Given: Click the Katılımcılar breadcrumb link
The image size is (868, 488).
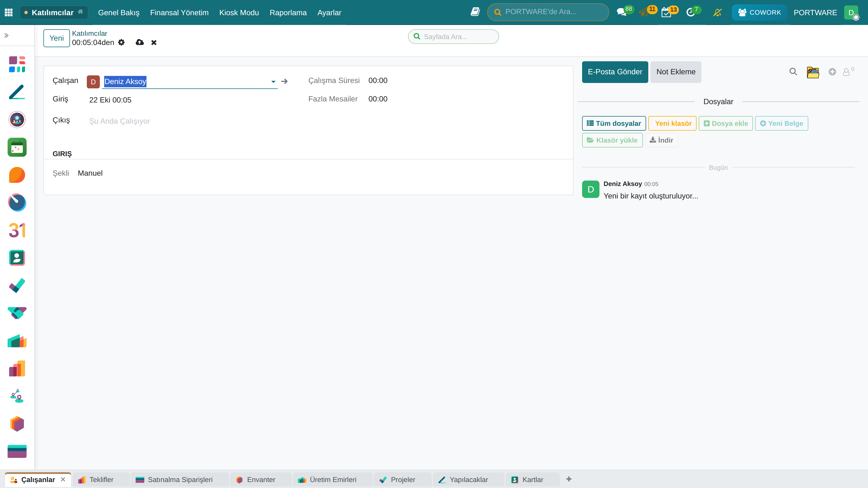Looking at the screenshot, I should coord(90,33).
